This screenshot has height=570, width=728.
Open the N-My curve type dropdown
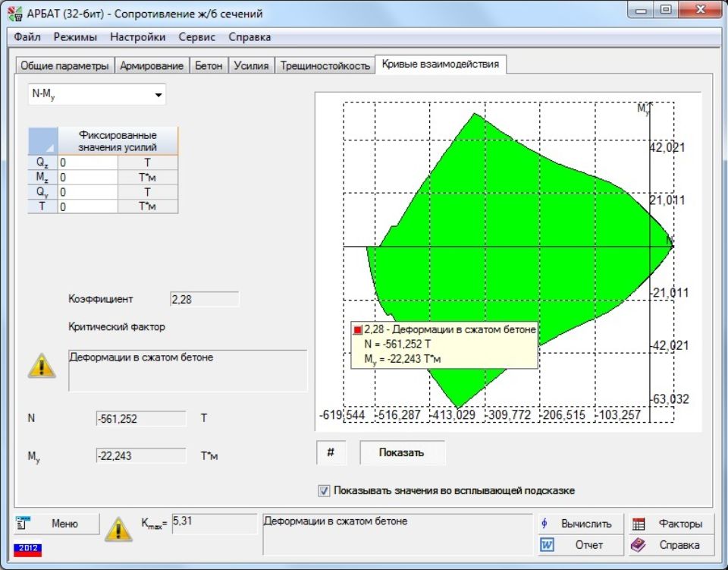coord(158,95)
